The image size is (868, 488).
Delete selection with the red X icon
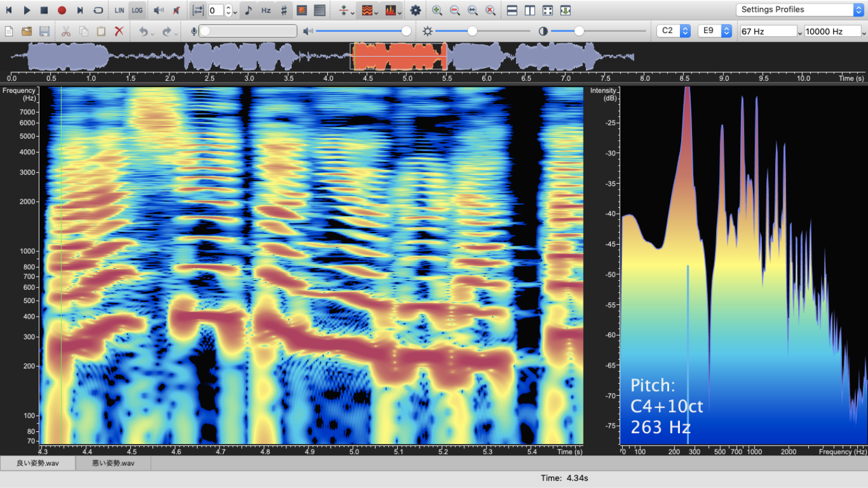pyautogui.click(x=119, y=31)
